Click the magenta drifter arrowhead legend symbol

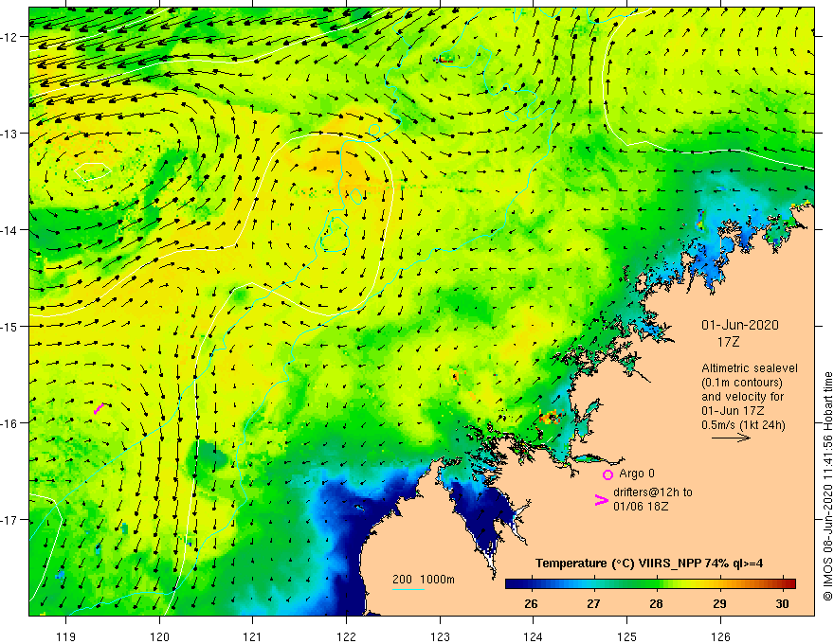[x=601, y=500]
